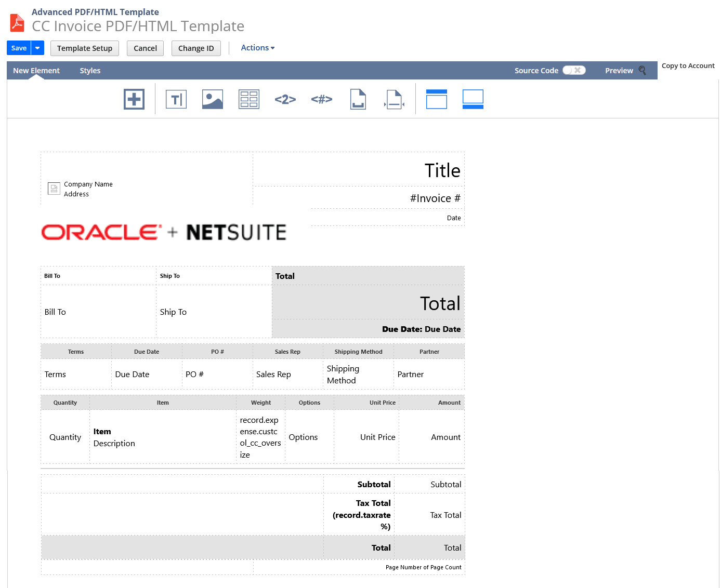721x588 pixels.
Task: Select the page break element icon
Action: [x=395, y=99]
